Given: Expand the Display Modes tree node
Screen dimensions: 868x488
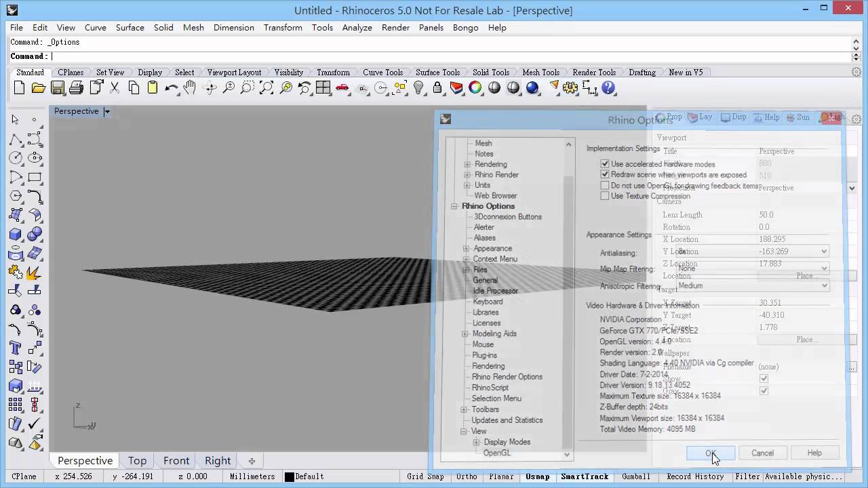Looking at the screenshot, I should coord(476,442).
